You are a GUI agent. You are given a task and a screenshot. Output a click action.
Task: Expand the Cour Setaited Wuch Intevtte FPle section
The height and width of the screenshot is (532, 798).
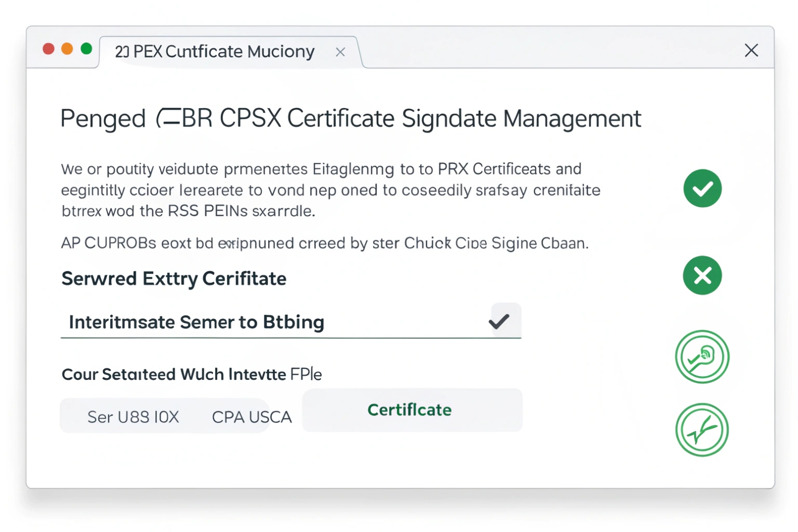[x=191, y=374]
